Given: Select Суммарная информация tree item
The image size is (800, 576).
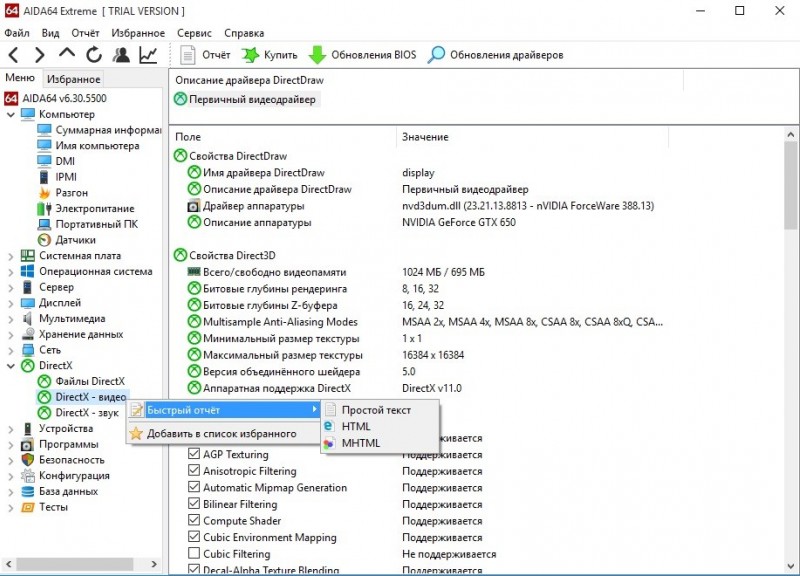Looking at the screenshot, I should (99, 130).
